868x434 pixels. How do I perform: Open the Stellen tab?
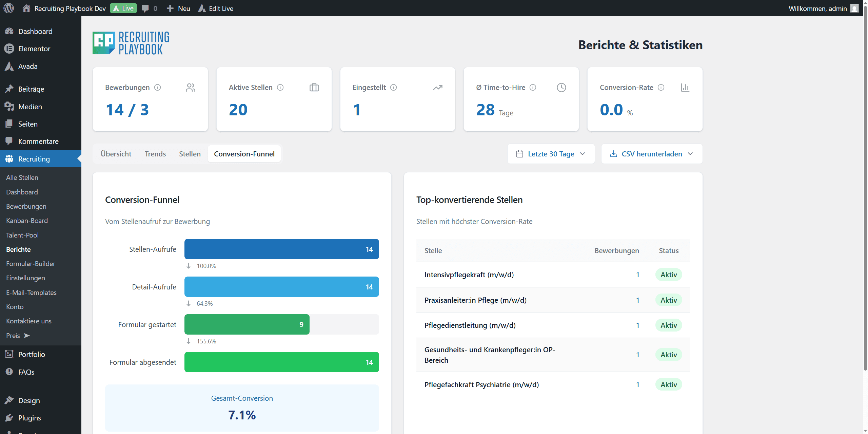click(x=190, y=154)
